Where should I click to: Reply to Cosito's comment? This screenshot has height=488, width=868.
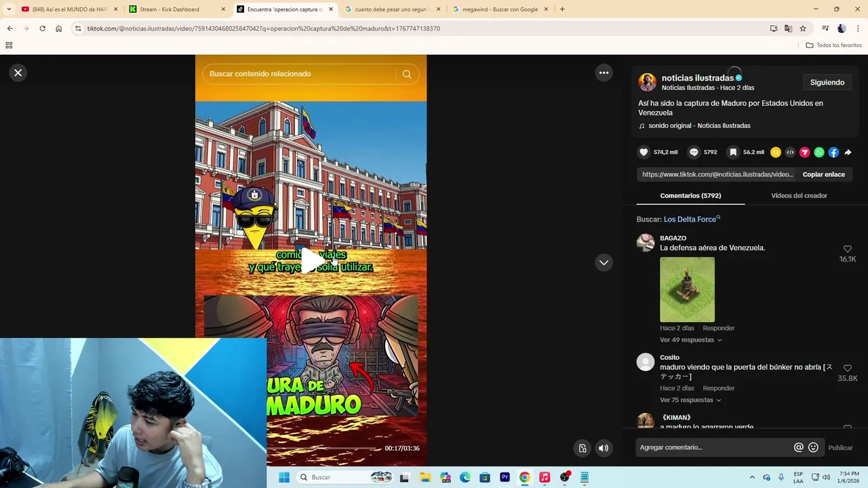[719, 388]
